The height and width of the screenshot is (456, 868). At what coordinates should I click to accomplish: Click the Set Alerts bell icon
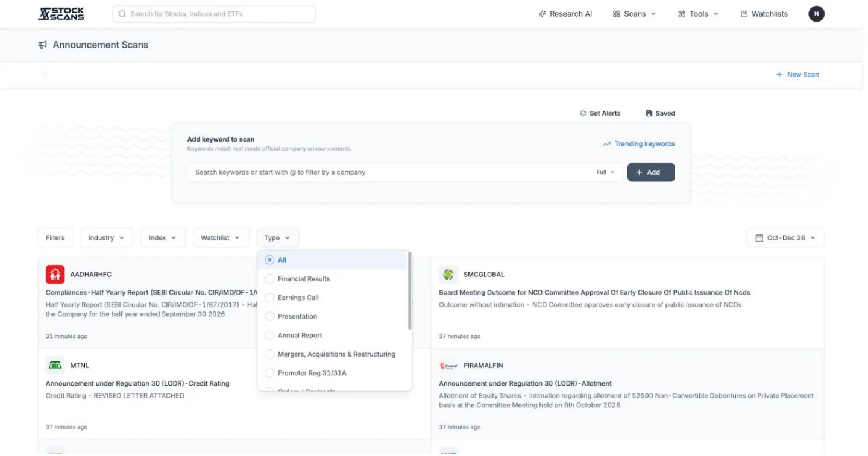[583, 113]
